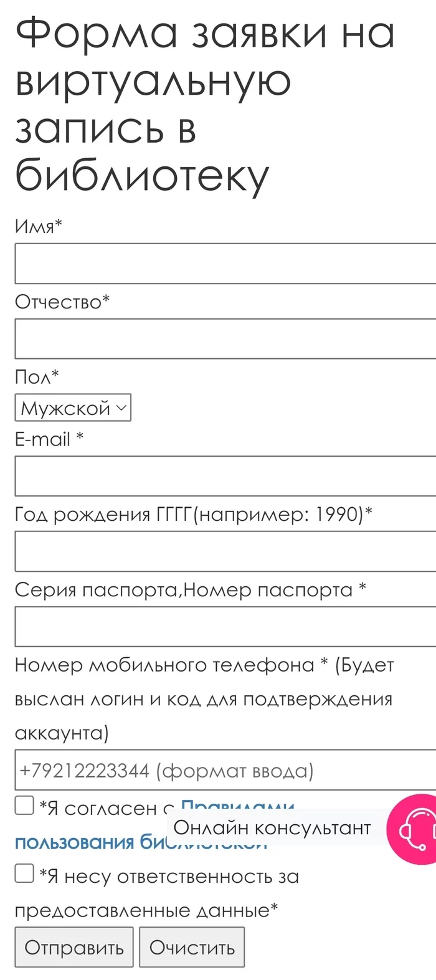Open the "пользования библиотекой" rules link
This screenshot has width=436, height=980.
pyautogui.click(x=81, y=843)
